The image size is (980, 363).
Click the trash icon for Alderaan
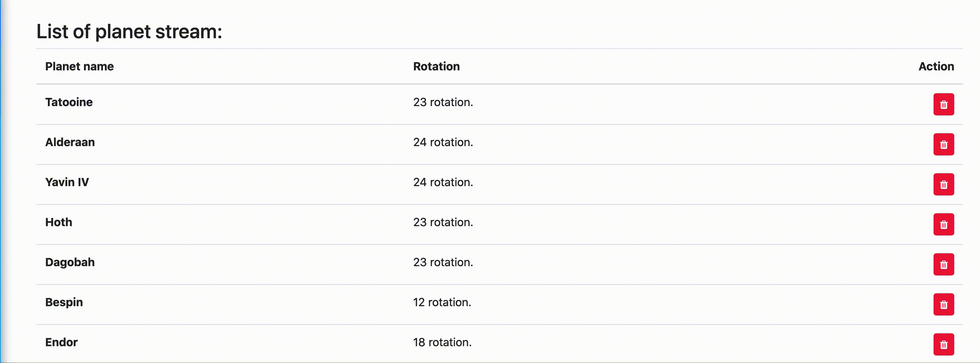click(944, 144)
